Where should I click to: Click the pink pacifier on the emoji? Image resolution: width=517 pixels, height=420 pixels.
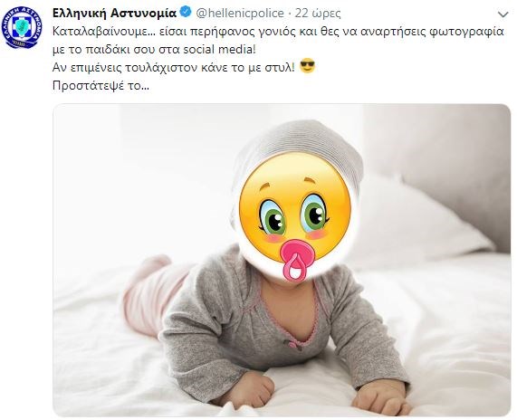296,261
